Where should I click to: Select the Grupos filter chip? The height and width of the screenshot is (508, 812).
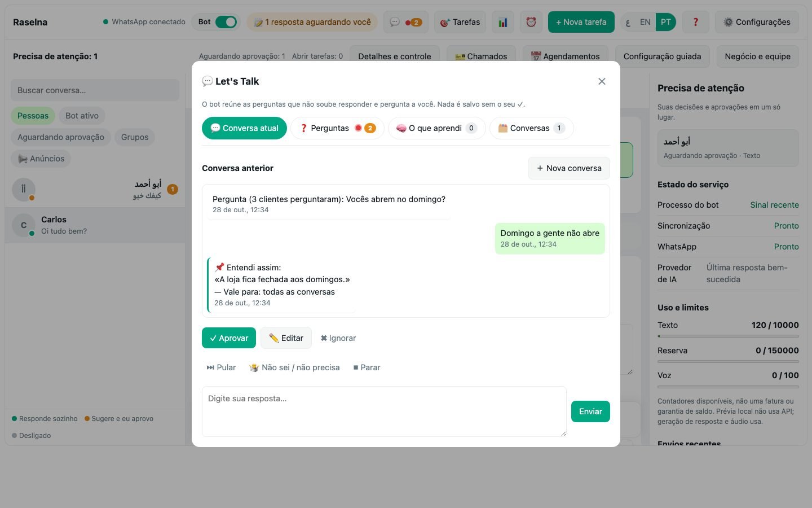pos(135,137)
